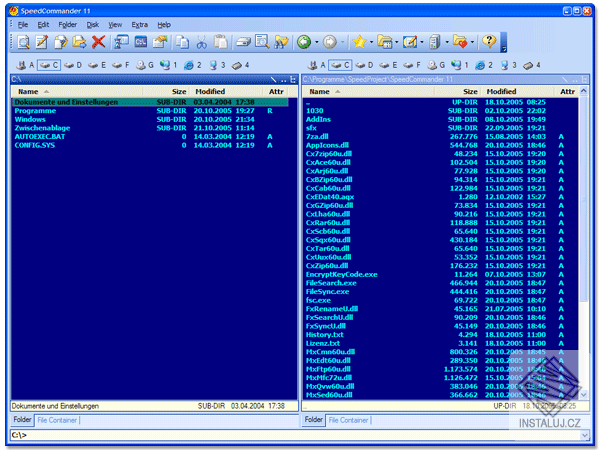Open the Disk menu
Viewport: 600px width, 450px height.
coord(93,25)
